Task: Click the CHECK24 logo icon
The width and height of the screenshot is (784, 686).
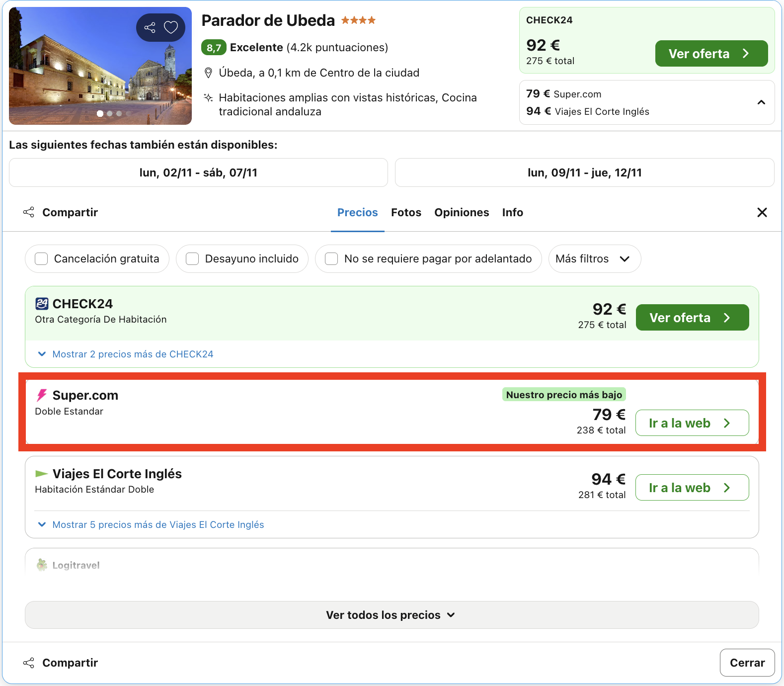Action: click(42, 304)
